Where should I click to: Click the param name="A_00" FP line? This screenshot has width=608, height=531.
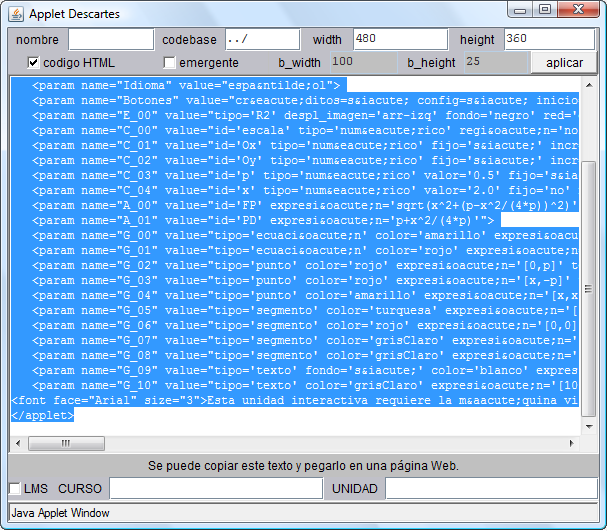pos(305,206)
